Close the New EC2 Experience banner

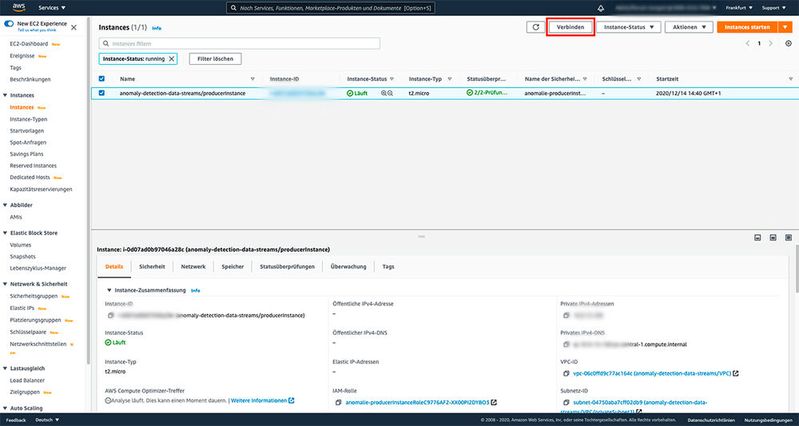[74, 28]
